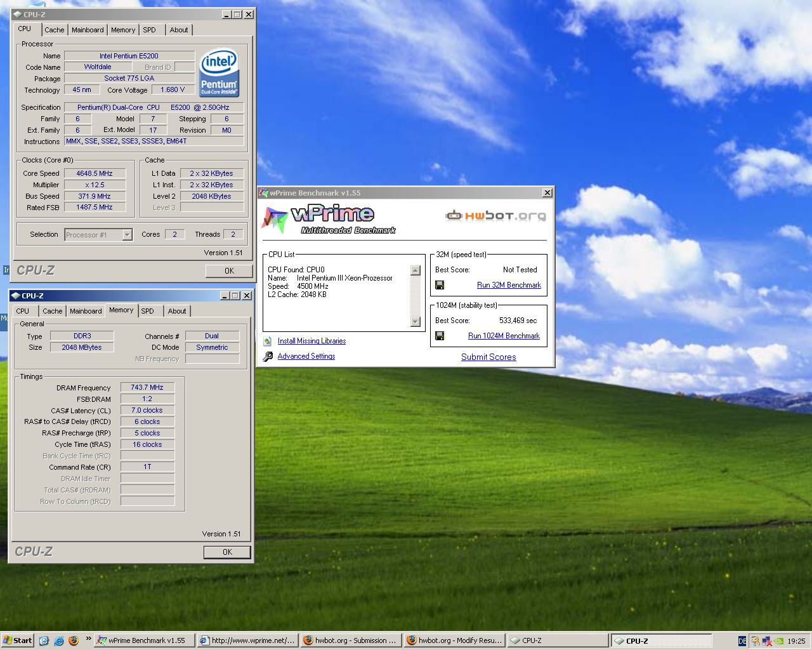
Task: Click the wPrime logo icon
Action: pyautogui.click(x=275, y=220)
